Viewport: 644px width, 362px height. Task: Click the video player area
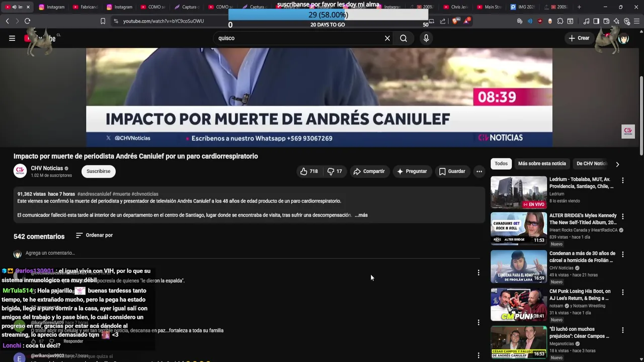(x=319, y=98)
